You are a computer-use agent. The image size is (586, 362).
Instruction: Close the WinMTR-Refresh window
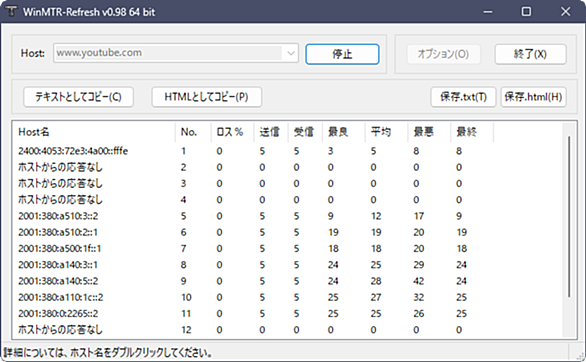coord(565,12)
